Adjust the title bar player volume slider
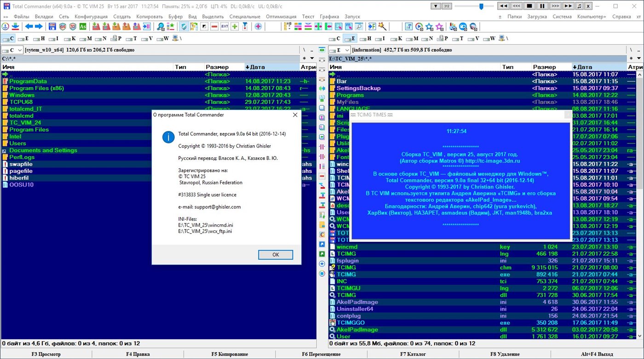 point(481,6)
